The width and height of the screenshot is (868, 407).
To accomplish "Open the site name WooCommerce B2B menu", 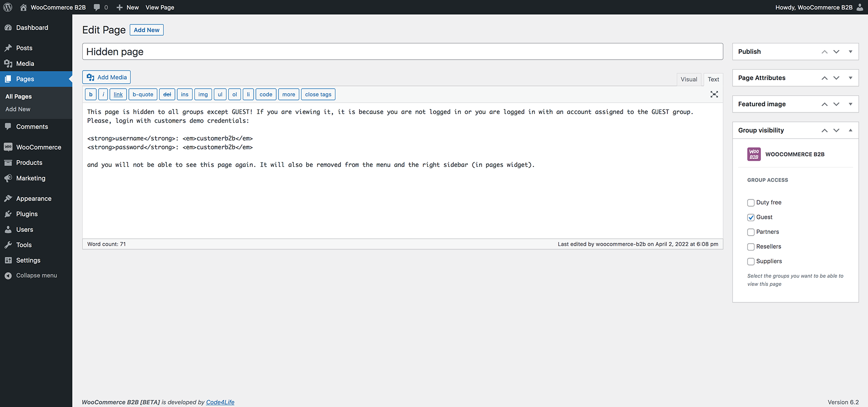I will (x=53, y=7).
